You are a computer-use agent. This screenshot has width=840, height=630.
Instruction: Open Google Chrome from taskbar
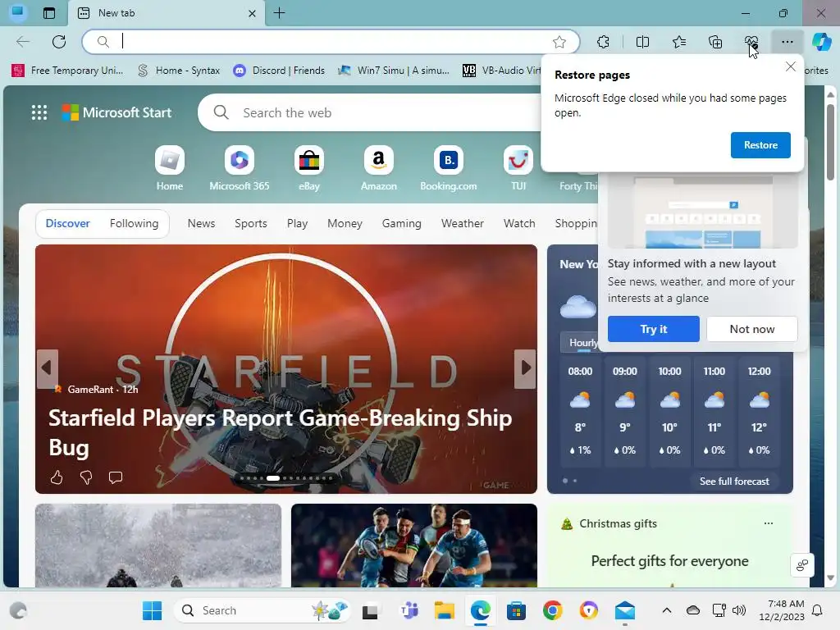pyautogui.click(x=552, y=610)
